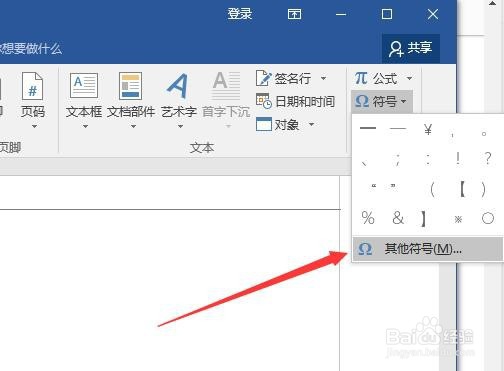Insert the : colon symbol
Image resolution: width=504 pixels, height=371 pixels.
428,159
